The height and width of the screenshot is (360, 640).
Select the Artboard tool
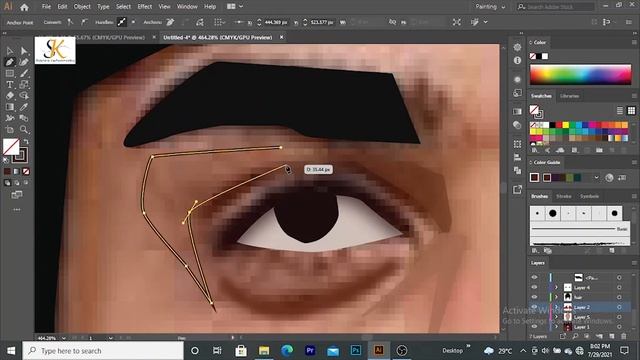coord(9,129)
